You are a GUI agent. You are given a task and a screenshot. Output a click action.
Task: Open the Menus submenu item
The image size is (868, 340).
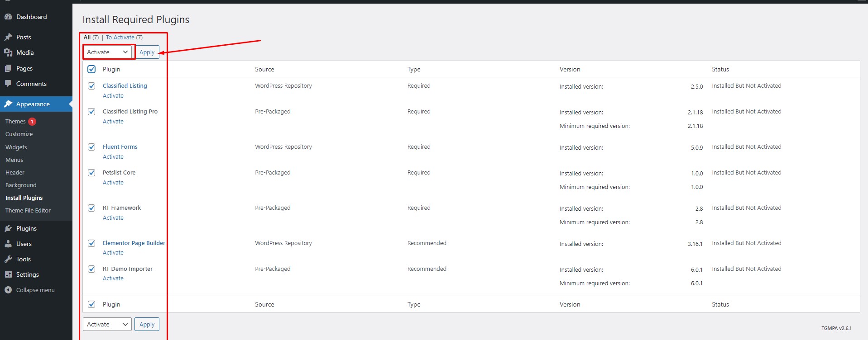[14, 160]
